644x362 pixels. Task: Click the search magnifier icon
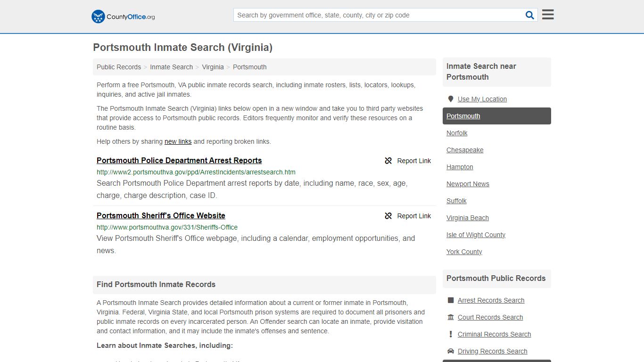click(x=530, y=15)
